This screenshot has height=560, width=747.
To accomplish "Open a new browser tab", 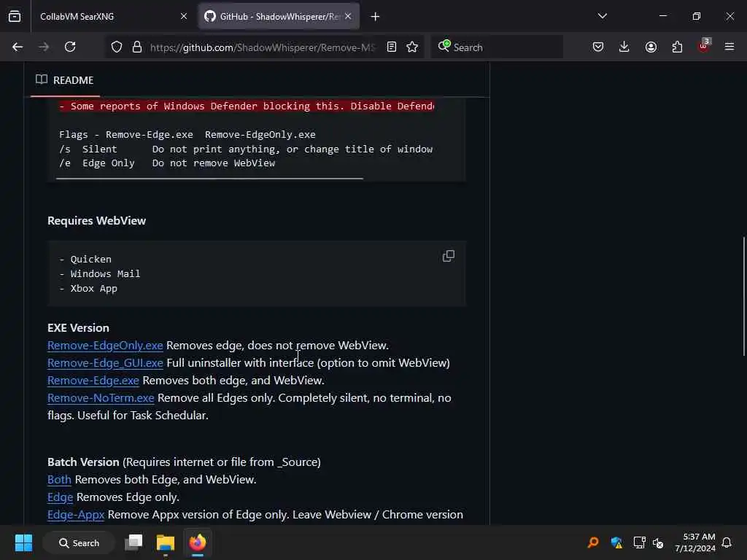I will coord(376,17).
